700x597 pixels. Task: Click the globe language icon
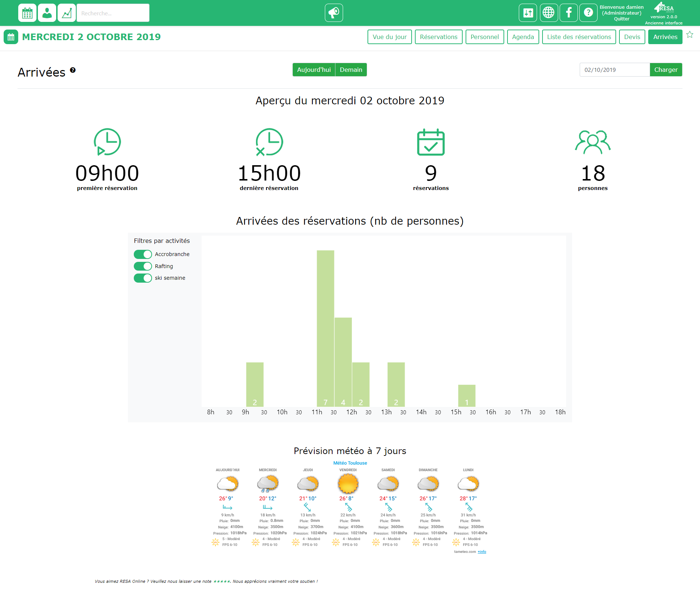coord(548,13)
